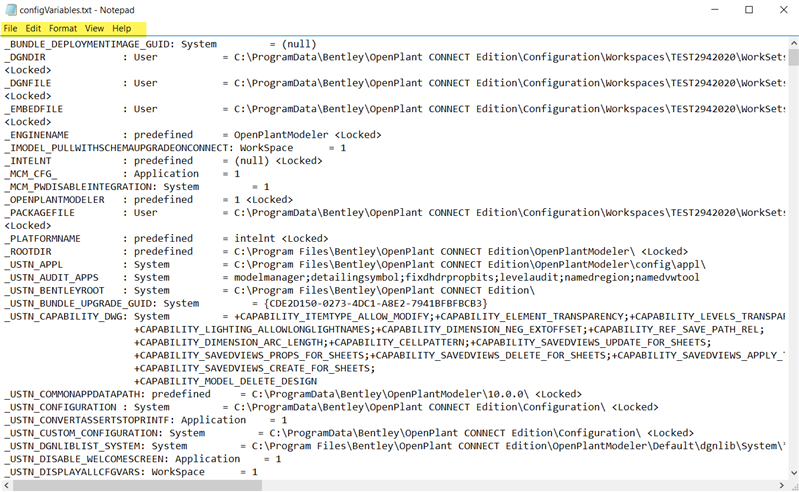The image size is (799, 492).
Task: Click the text _USTN_CONFIGURATION
Action: (60, 407)
